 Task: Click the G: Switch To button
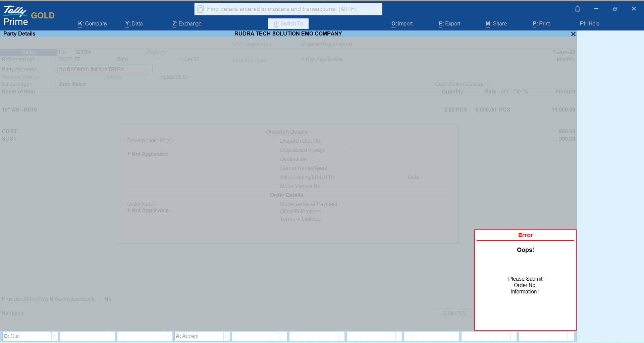coord(288,24)
